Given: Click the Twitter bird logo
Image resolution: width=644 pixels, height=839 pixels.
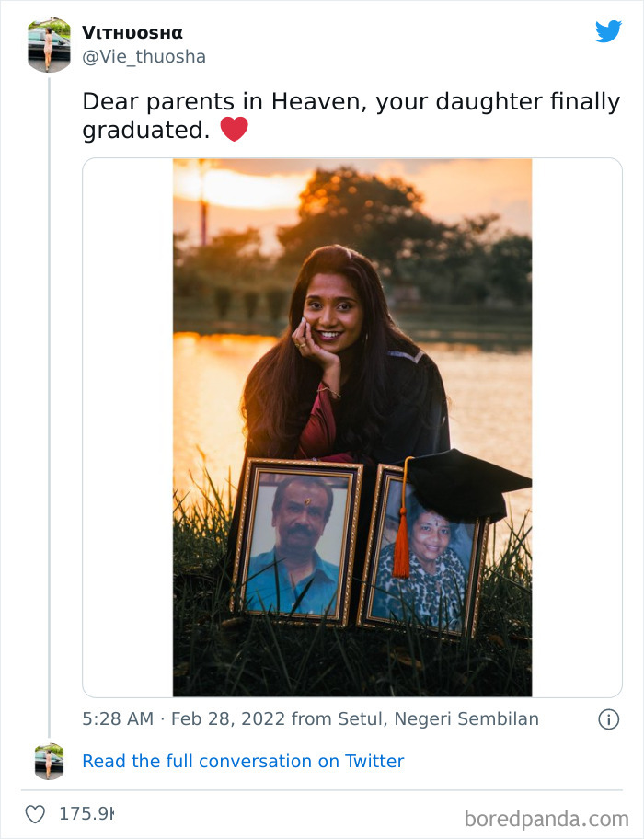Looking at the screenshot, I should click(x=608, y=32).
